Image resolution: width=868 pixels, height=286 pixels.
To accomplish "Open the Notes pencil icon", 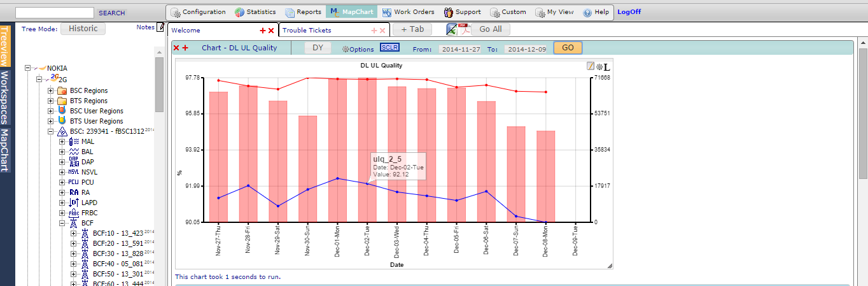I will click(x=160, y=27).
